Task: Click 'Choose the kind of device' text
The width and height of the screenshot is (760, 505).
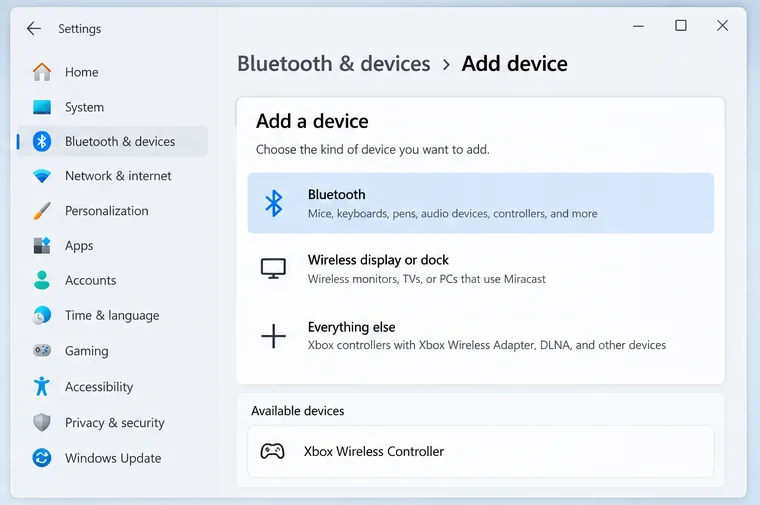Action: pos(373,149)
